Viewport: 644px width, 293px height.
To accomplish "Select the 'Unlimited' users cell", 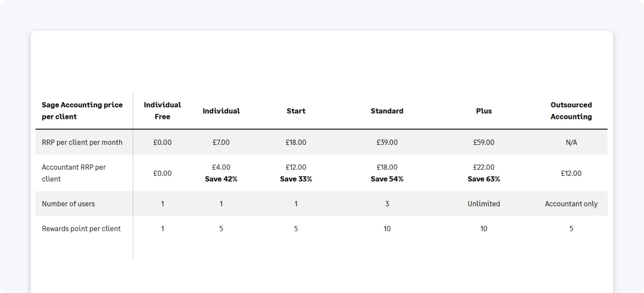I will pos(484,204).
